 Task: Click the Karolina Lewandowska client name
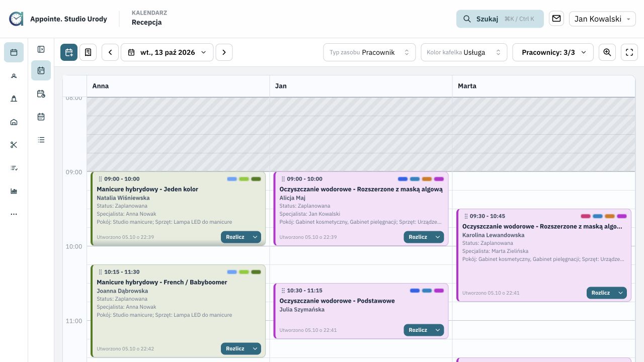[x=494, y=235]
